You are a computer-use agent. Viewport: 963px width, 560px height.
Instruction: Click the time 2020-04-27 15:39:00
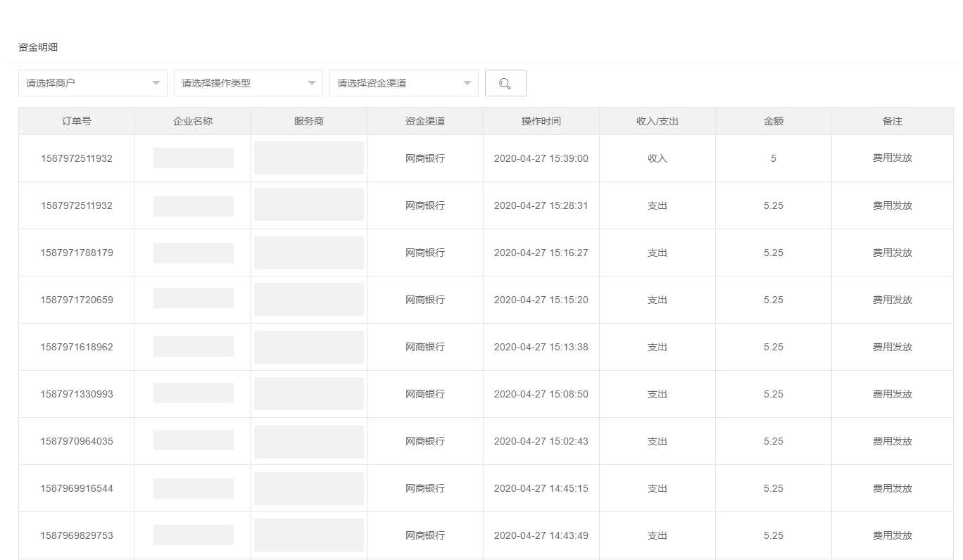click(541, 158)
